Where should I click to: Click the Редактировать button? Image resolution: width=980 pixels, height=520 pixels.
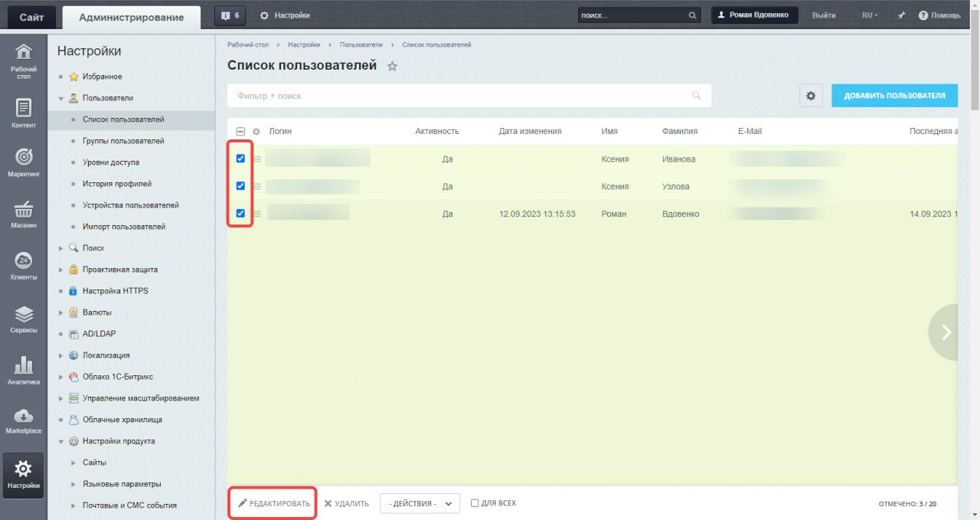(273, 504)
